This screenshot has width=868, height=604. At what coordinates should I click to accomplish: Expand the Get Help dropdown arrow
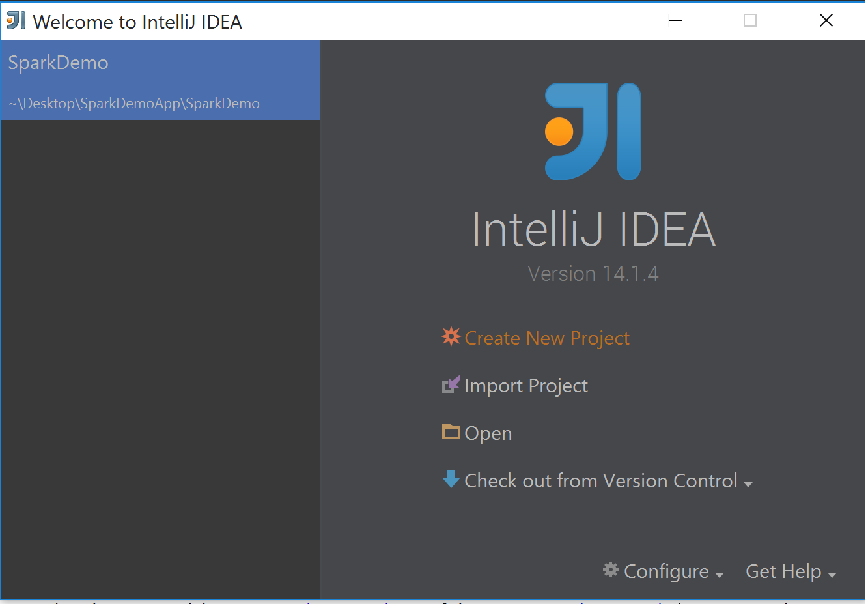tap(832, 575)
